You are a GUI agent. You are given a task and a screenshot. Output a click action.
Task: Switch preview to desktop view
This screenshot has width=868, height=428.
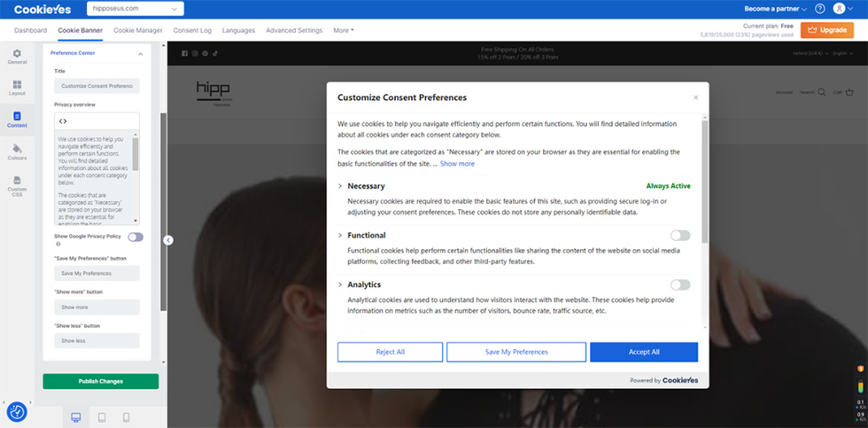click(x=76, y=417)
